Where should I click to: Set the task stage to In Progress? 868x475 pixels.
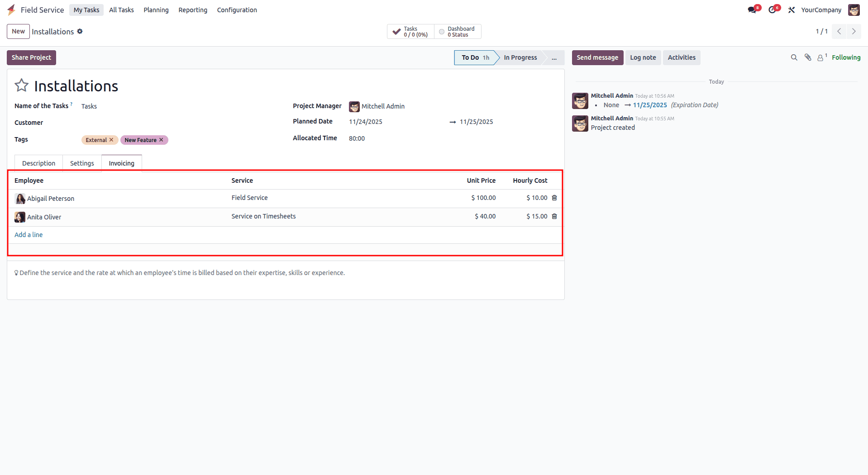click(520, 57)
